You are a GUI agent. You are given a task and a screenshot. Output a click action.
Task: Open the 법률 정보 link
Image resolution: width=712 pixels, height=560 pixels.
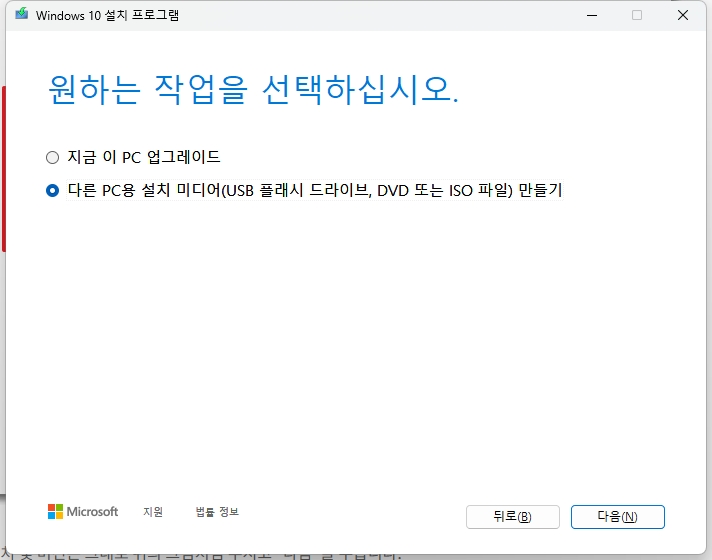tap(217, 512)
